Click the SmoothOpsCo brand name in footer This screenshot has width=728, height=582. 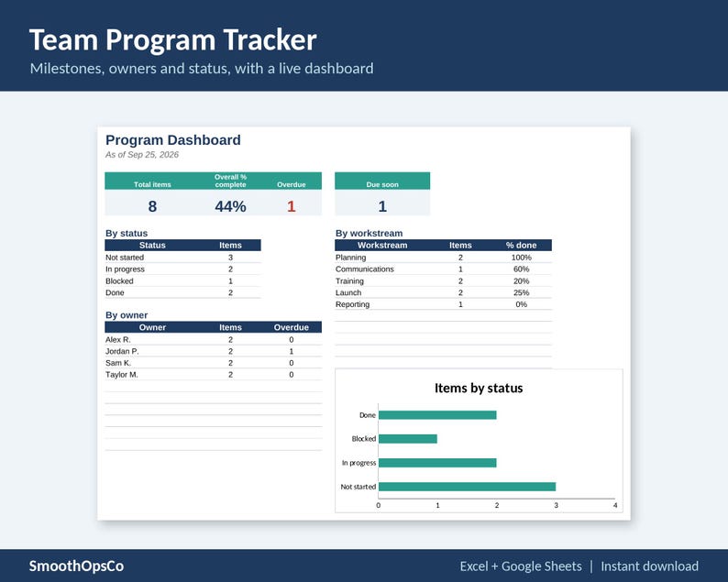(x=76, y=566)
